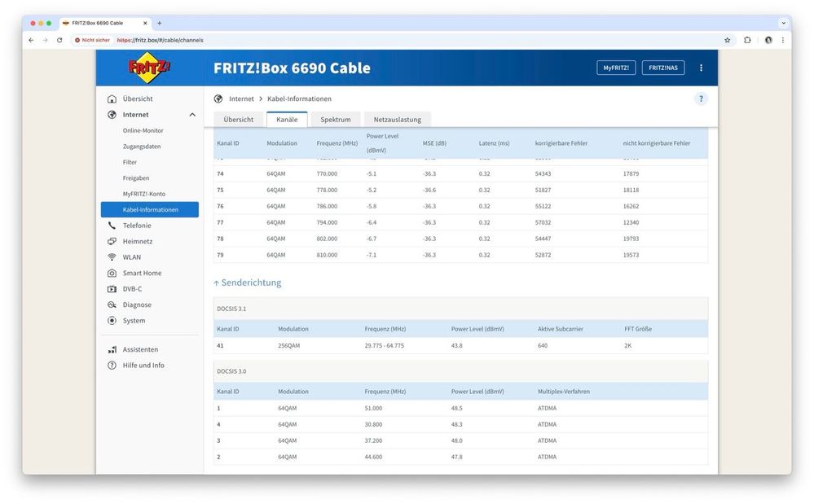
Task: Click frequency 30.800 in upstream table
Action: [x=373, y=424]
